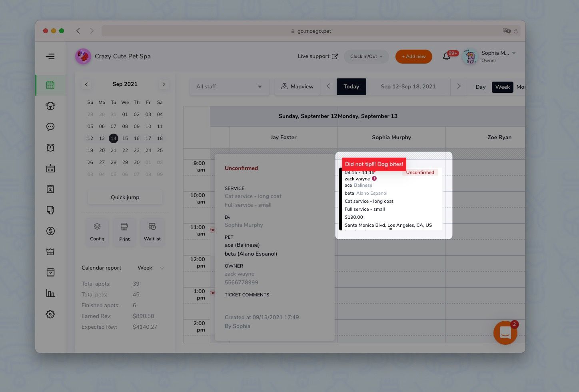Open the ID badge staff icon

pyautogui.click(x=50, y=189)
